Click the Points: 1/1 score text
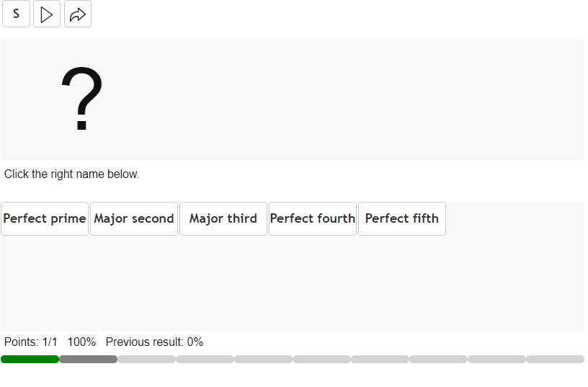 click(30, 342)
